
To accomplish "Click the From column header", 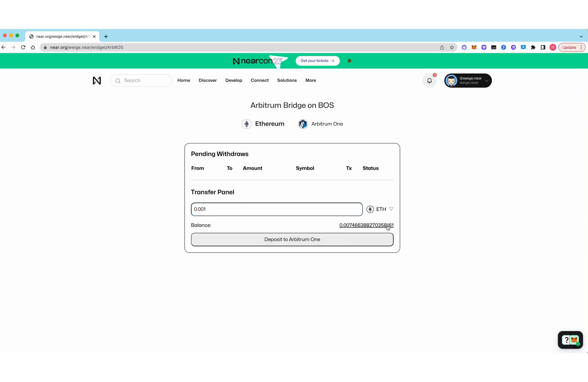I will [198, 168].
